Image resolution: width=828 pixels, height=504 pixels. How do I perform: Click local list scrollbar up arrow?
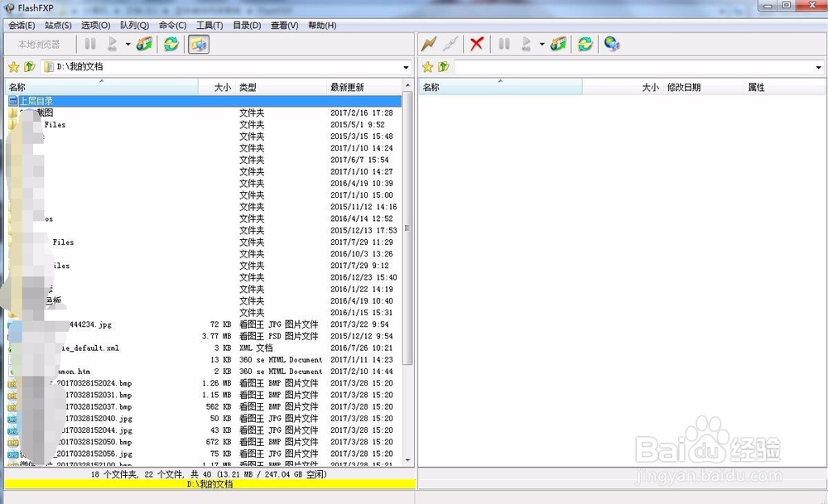(x=407, y=85)
